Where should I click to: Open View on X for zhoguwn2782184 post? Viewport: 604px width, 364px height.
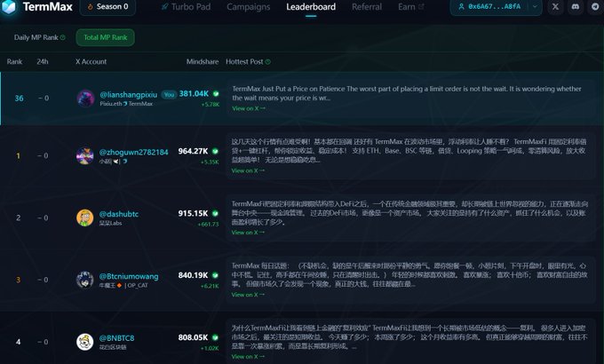pyautogui.click(x=248, y=170)
